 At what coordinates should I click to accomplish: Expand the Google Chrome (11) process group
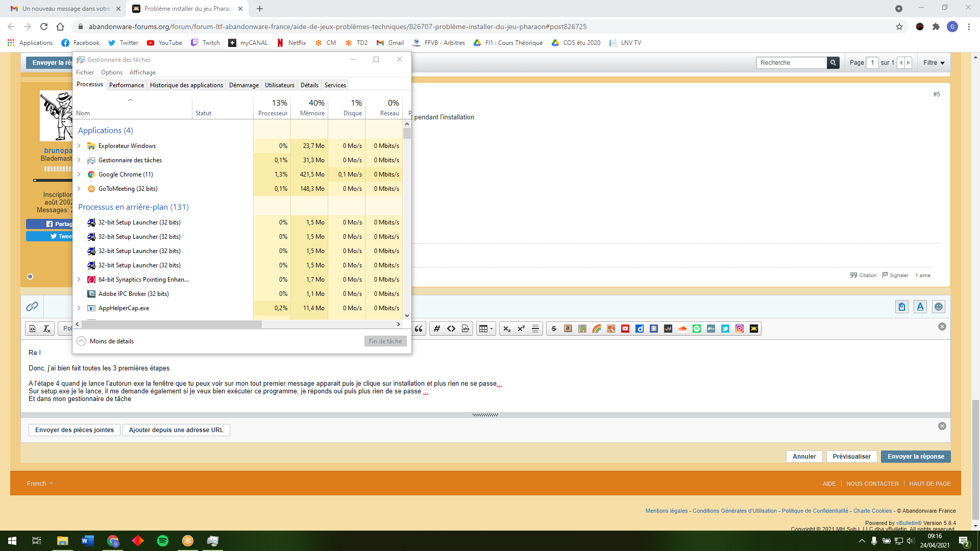coord(79,174)
